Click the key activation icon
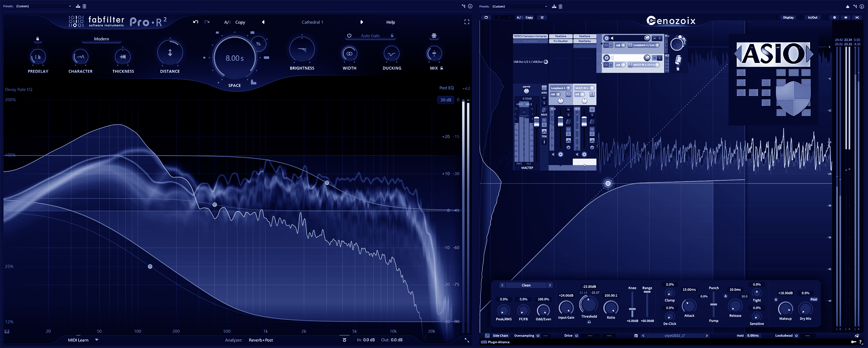This screenshot has height=348, width=868. click(x=853, y=342)
